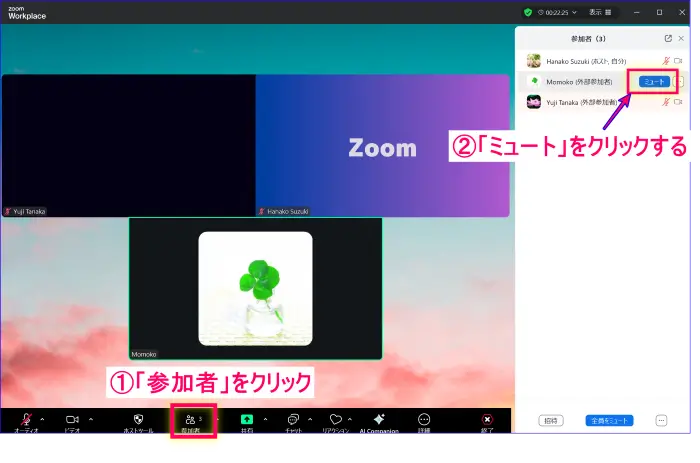
Task: Click the green encryption shield icon
Action: 528,12
